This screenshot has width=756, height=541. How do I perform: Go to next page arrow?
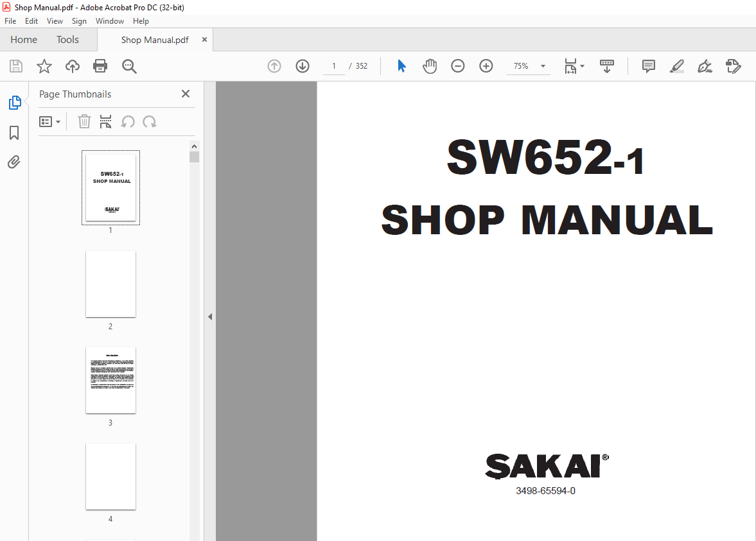(x=303, y=66)
